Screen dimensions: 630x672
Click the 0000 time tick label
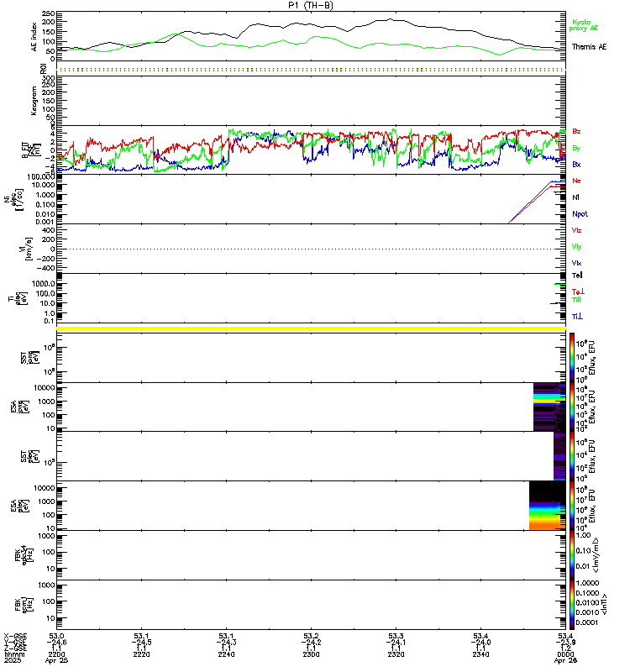pyautogui.click(x=565, y=654)
